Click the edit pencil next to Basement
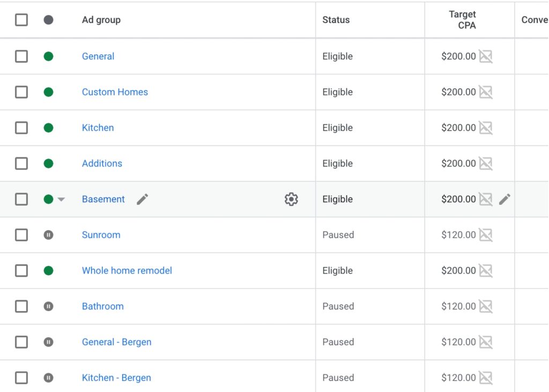 point(142,199)
